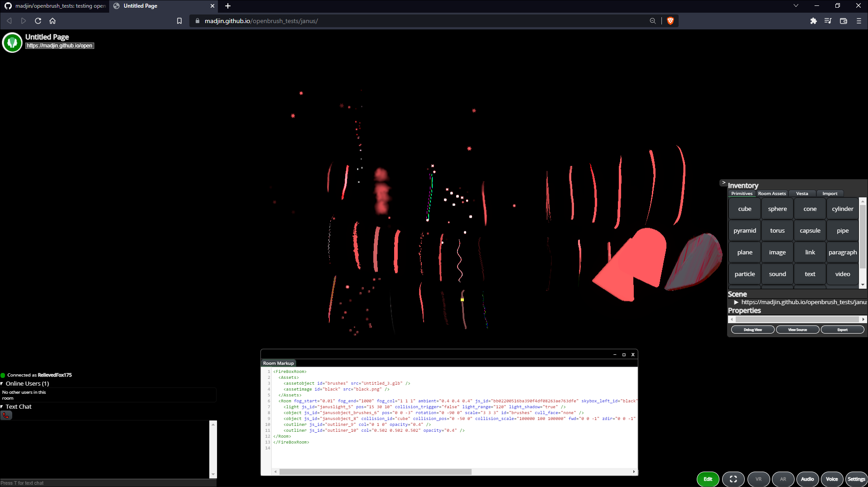Image resolution: width=868 pixels, height=487 pixels.
Task: Start a voice call with the phone icon
Action: tap(6, 415)
